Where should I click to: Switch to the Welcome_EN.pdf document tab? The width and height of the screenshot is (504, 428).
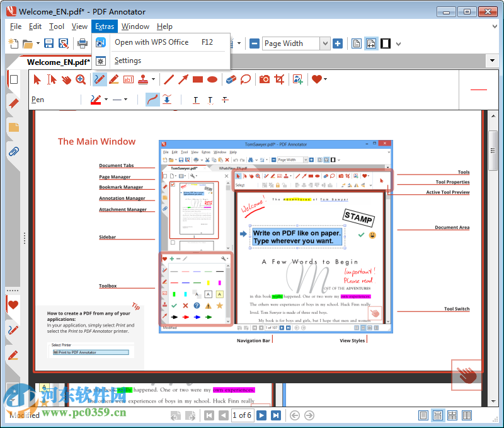click(58, 62)
